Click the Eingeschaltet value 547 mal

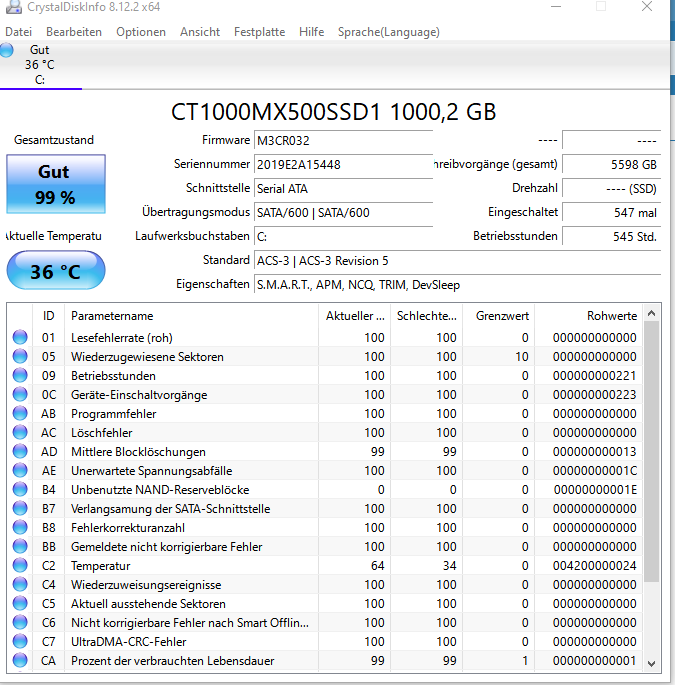pyautogui.click(x=612, y=213)
